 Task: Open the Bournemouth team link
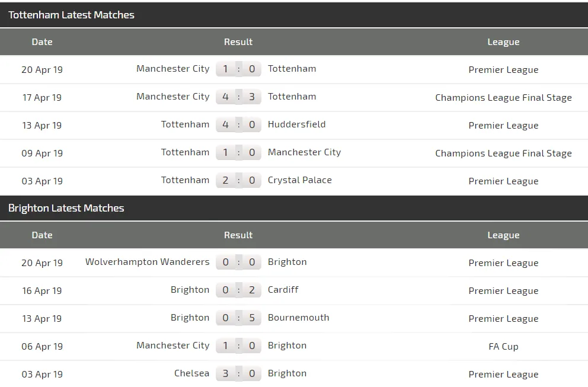pos(298,318)
